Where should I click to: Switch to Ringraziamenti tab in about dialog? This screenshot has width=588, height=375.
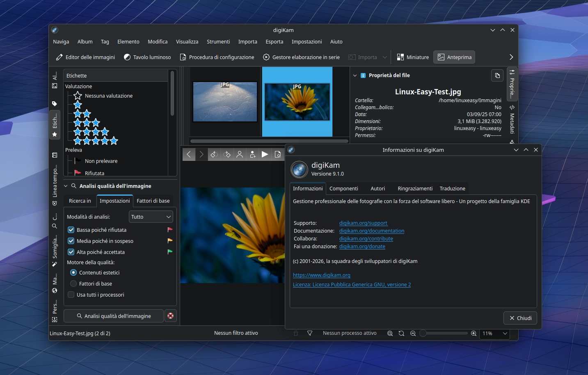[x=415, y=188]
